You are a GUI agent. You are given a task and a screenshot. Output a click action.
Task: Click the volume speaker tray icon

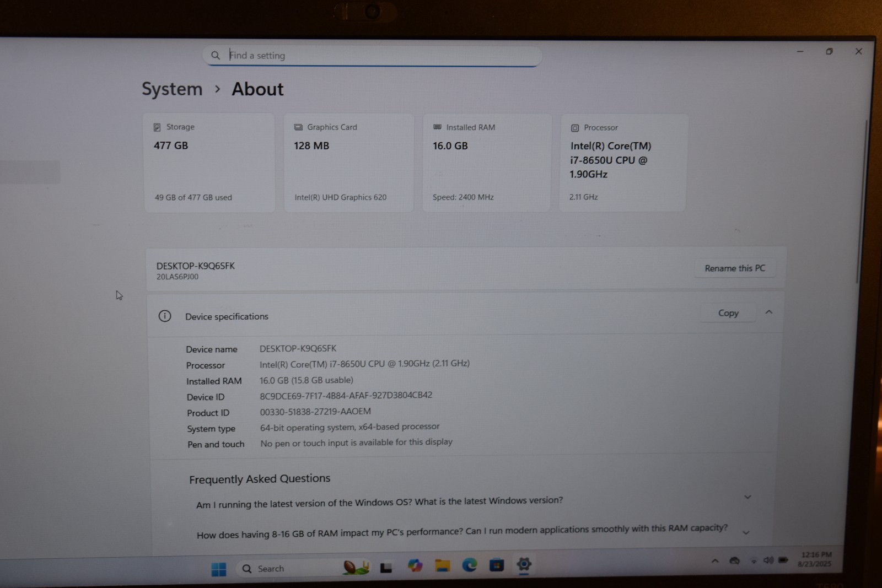tap(768, 560)
